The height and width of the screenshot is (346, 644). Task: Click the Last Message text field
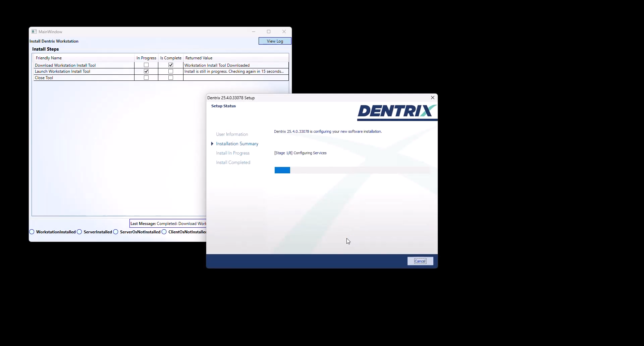tap(168, 224)
